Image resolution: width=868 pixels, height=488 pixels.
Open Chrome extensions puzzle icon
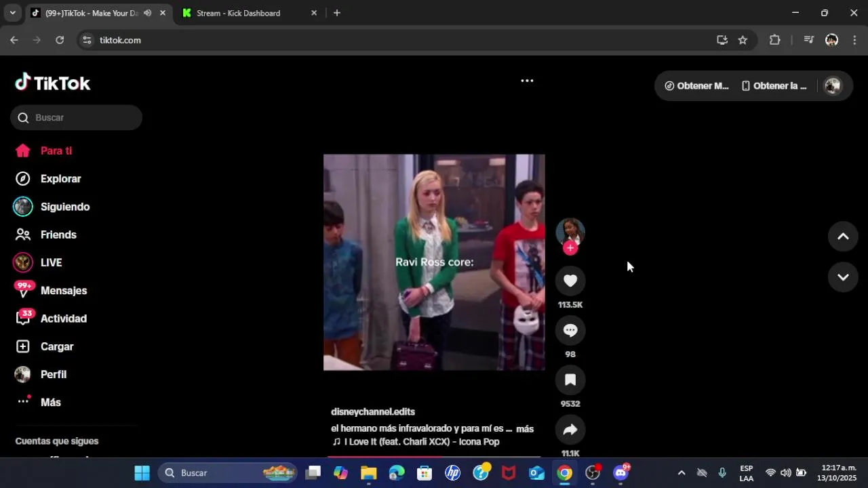[775, 40]
